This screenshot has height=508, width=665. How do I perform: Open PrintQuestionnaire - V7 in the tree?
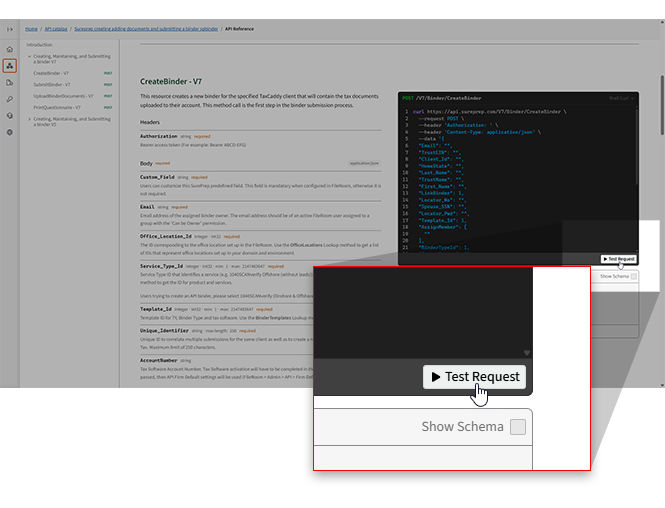pyautogui.click(x=57, y=108)
